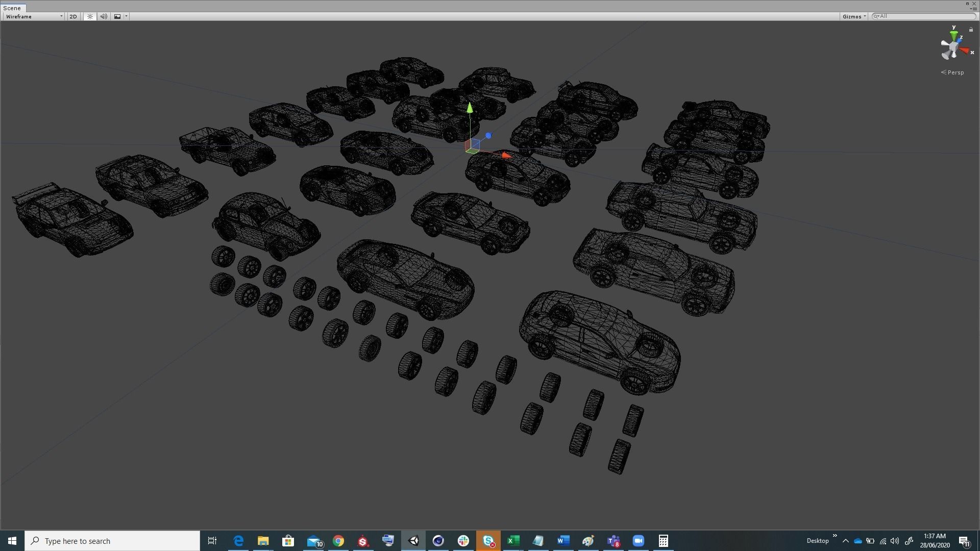Click the green Y axis cone on orientation gizmo

coord(953,36)
